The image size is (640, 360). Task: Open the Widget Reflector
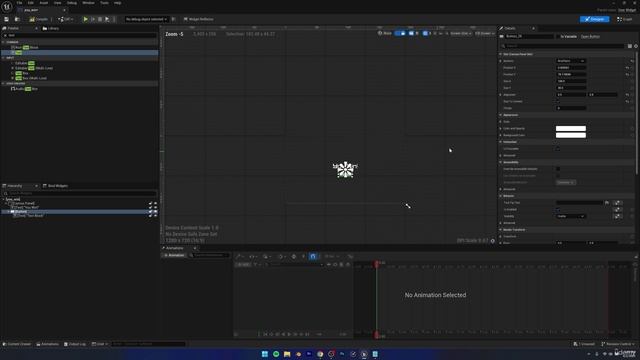click(199, 19)
